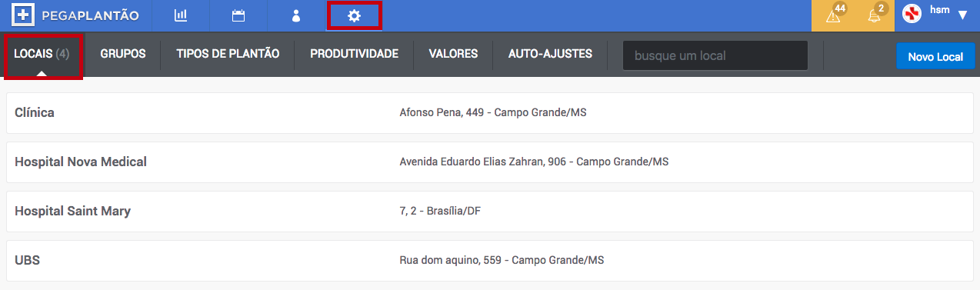Switch to the Auto-Ajustes tab
Image resolution: width=980 pixels, height=290 pixels.
point(550,55)
